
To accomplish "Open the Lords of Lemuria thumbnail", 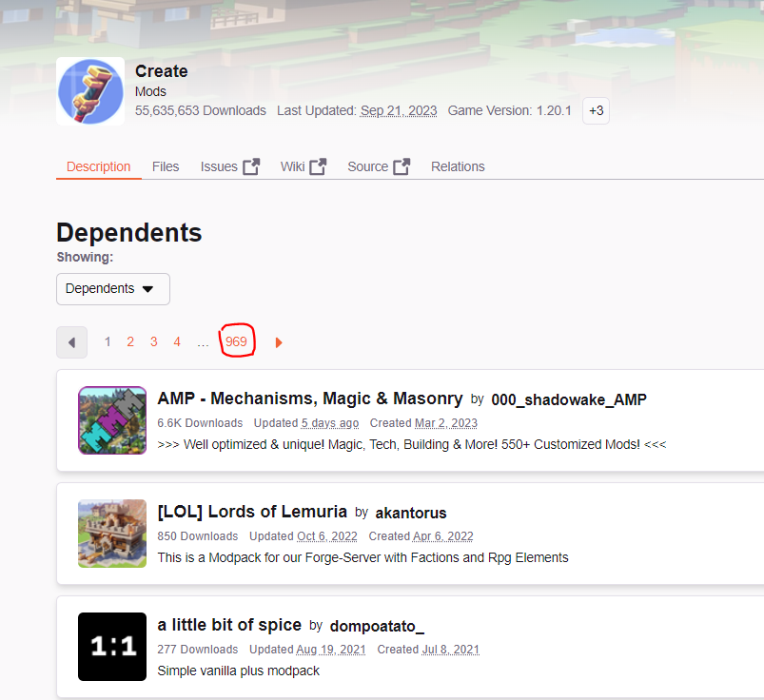I will [x=112, y=534].
